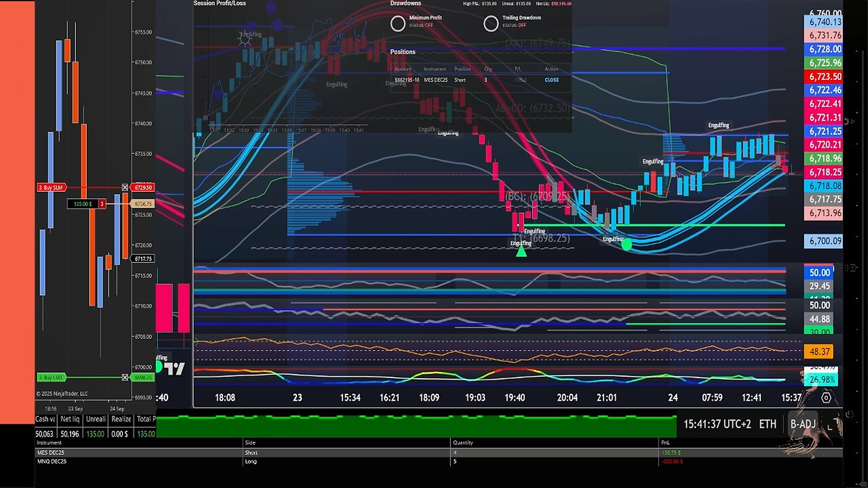Select the 3 Buy LMT order label

53,377
